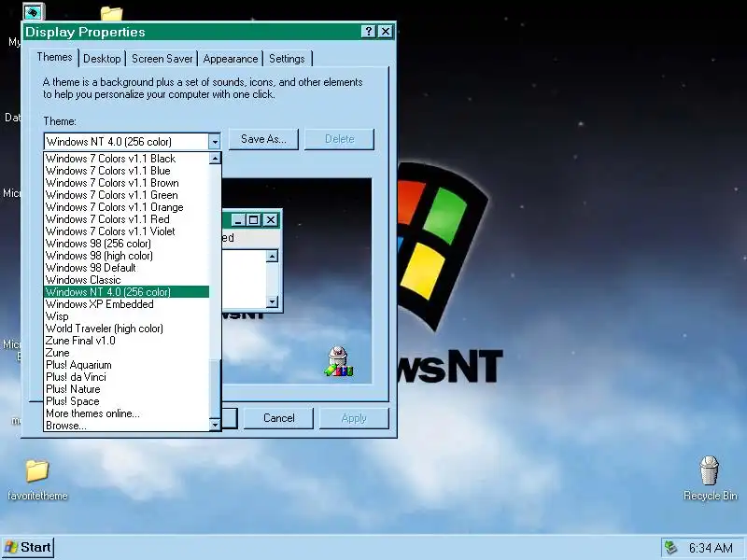The width and height of the screenshot is (747, 560).
Task: Select Plus! da Vinci theme
Action: pos(126,377)
